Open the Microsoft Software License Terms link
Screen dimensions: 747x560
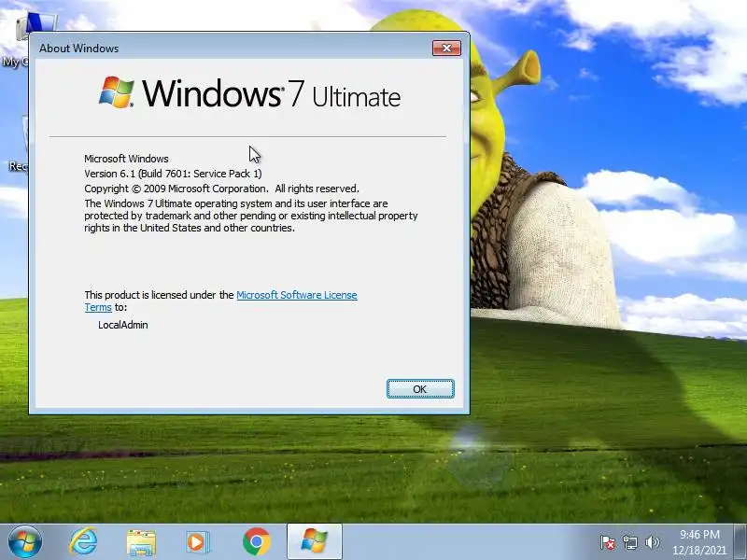(296, 295)
